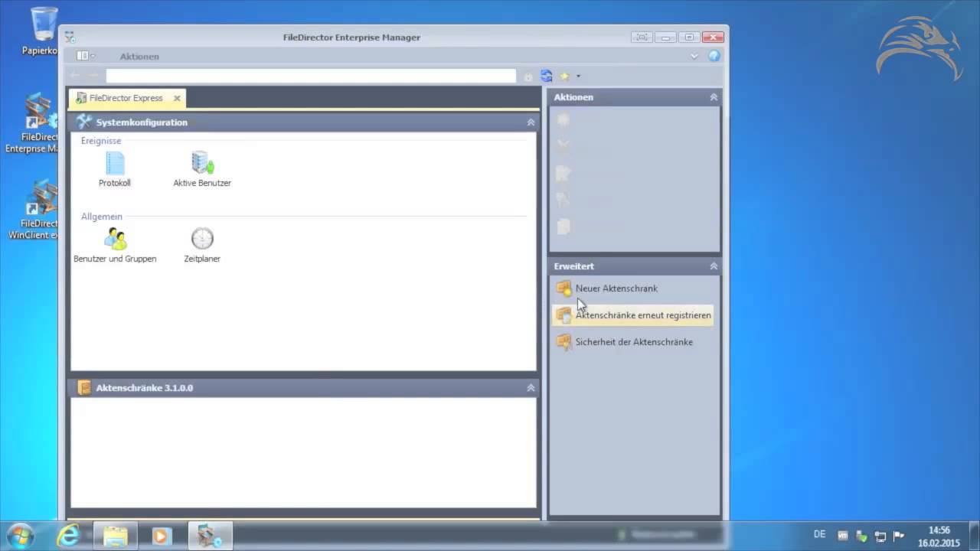
Task: Open Windows Explorer from taskbar
Action: tap(116, 536)
